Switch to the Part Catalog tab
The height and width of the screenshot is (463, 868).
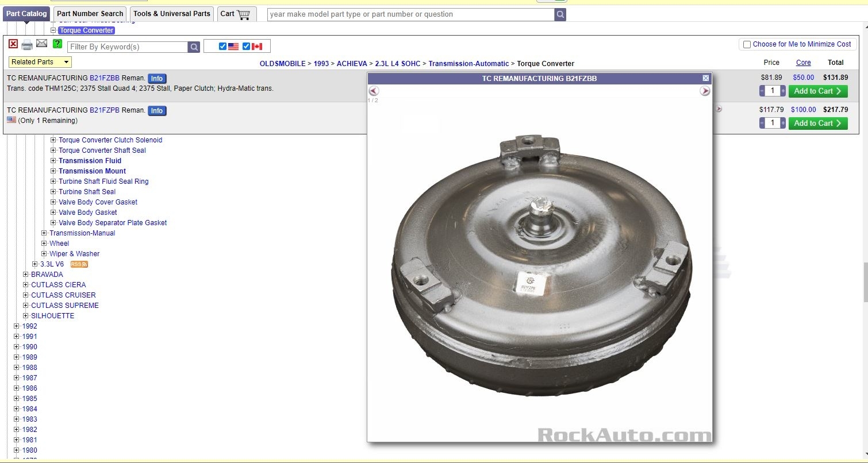coord(26,14)
